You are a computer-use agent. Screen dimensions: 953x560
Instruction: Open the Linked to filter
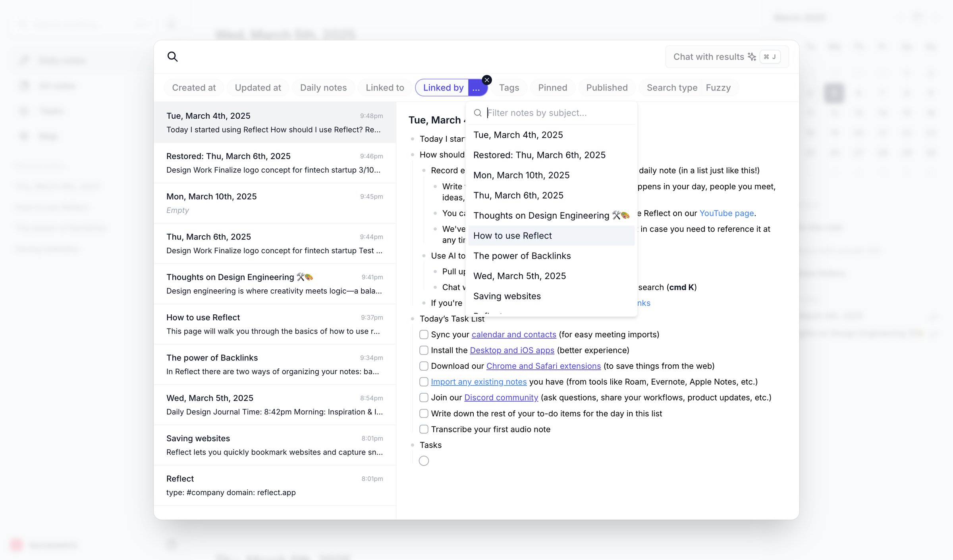click(x=385, y=88)
